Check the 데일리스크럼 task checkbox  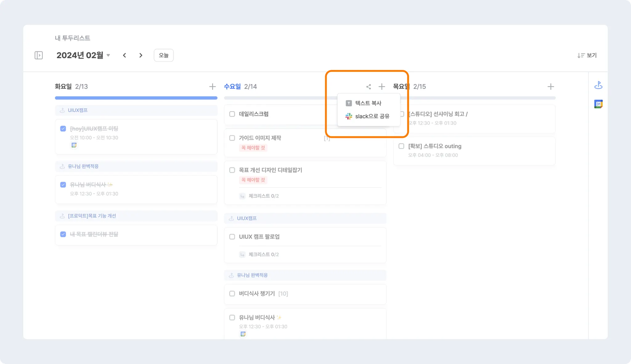pyautogui.click(x=232, y=114)
